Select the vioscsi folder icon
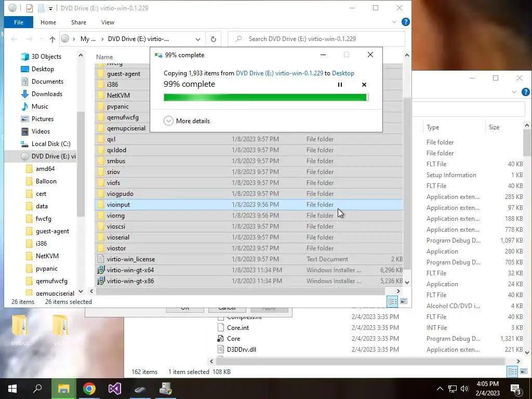532x399 pixels. point(101,227)
